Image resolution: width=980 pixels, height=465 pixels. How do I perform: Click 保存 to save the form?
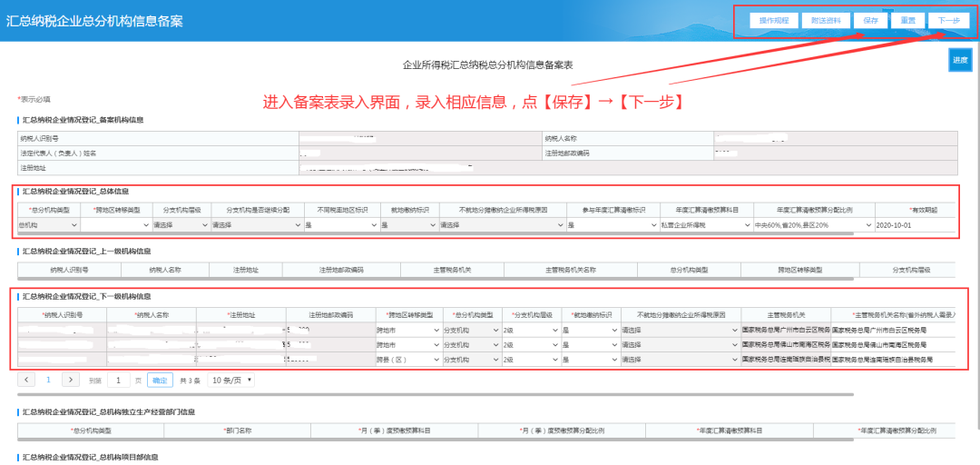[x=870, y=20]
